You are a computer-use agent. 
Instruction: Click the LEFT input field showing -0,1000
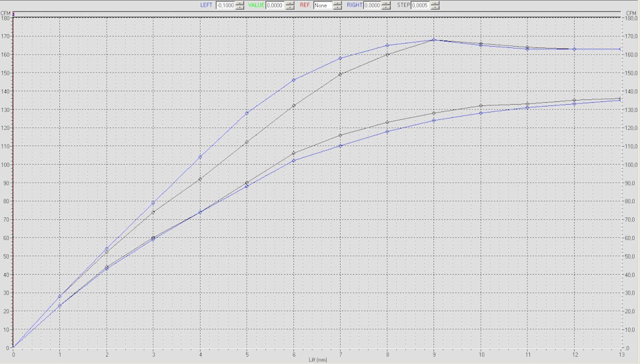pyautogui.click(x=225, y=5)
